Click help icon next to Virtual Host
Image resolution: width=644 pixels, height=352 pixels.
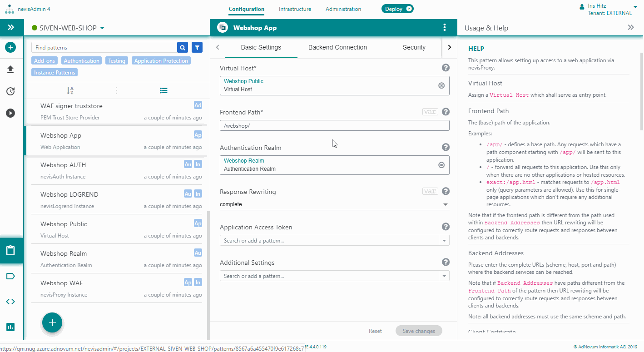pos(446,68)
